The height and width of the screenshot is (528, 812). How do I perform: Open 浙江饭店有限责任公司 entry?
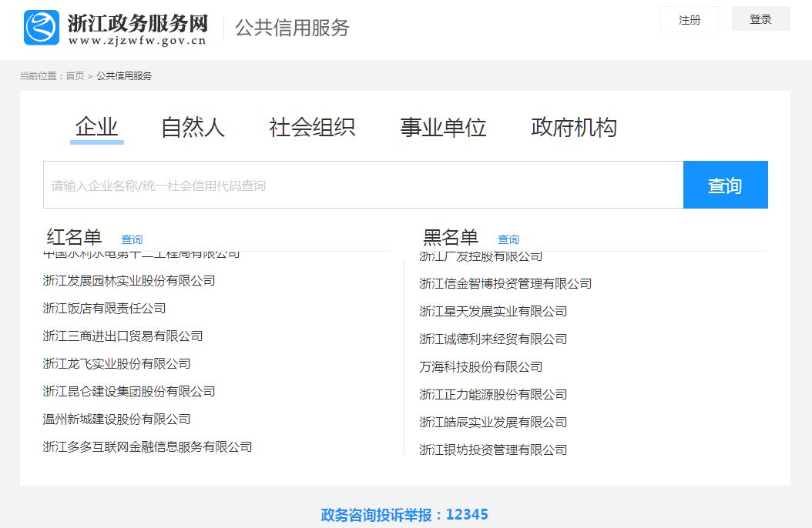104,309
